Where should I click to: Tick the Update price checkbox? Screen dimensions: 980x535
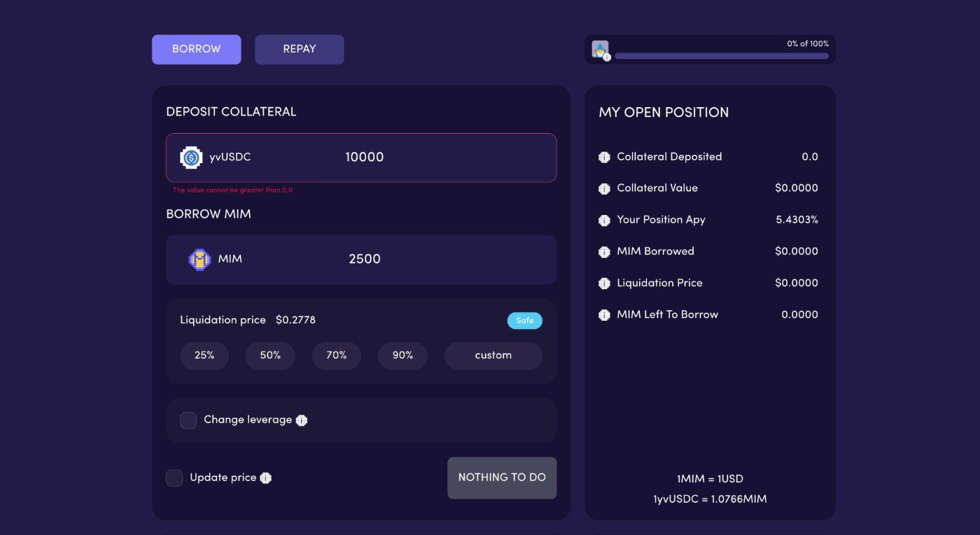tap(174, 478)
